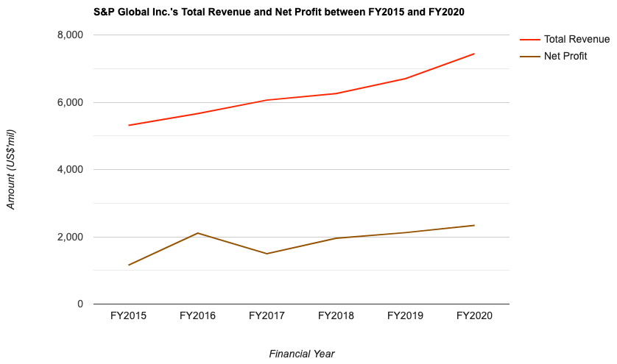617x364 pixels.
Task: Click the red Total Revenue legend line
Action: pyautogui.click(x=529, y=40)
